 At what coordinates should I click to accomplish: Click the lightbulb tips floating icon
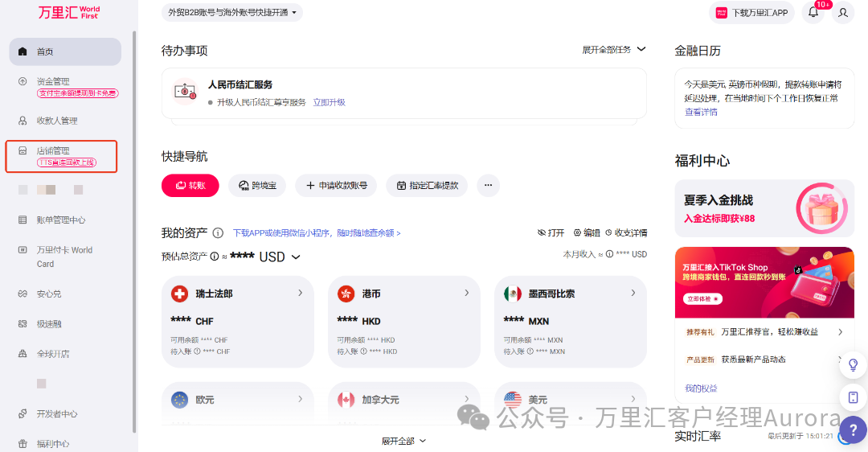(853, 364)
